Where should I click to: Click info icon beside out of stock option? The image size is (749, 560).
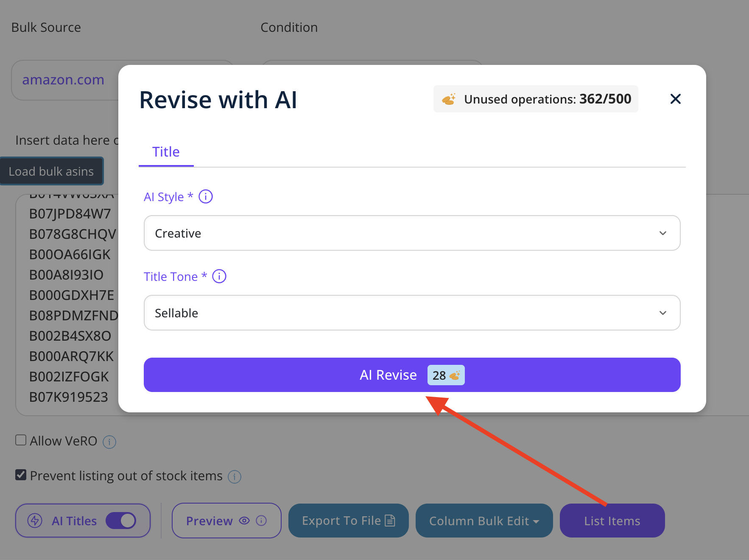click(x=235, y=477)
